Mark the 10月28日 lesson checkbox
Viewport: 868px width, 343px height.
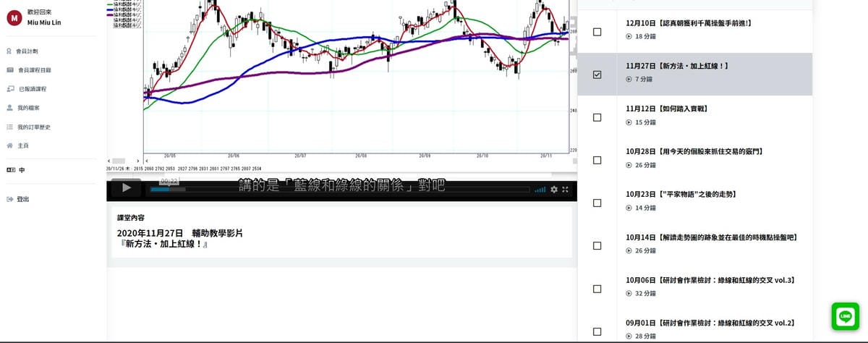(x=597, y=160)
